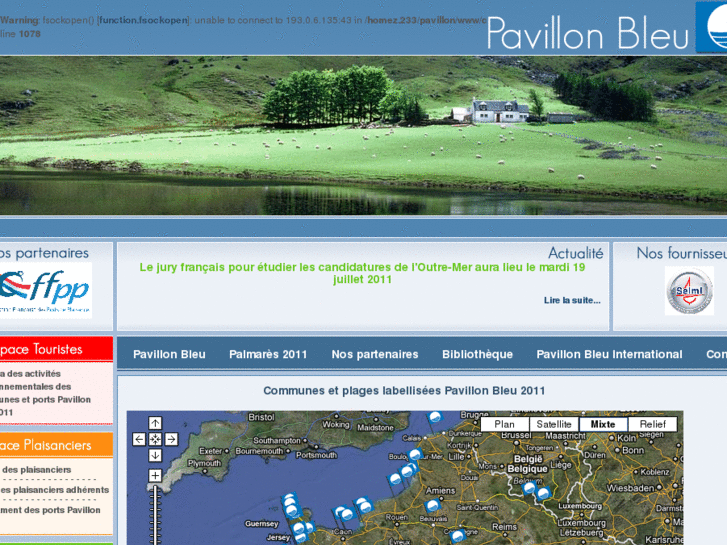
Task: Click the Actualité section title
Action: 575,253
